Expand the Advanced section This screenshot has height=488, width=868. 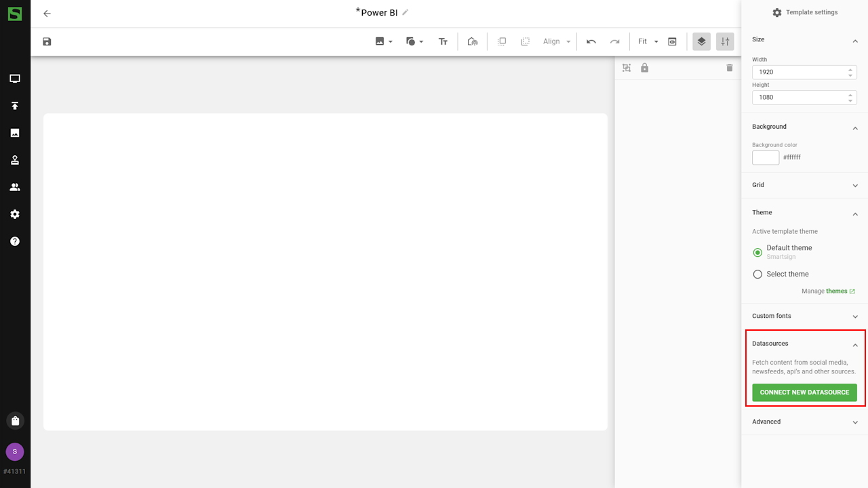[804, 422]
